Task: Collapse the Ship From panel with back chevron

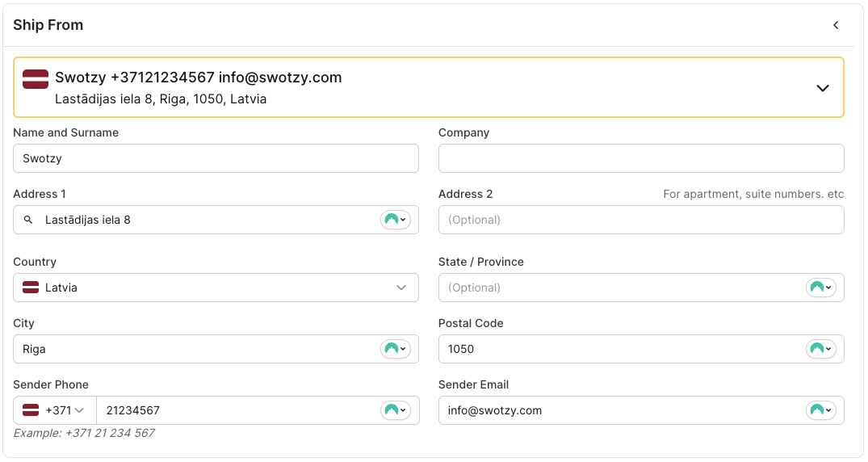Action: coord(836,25)
